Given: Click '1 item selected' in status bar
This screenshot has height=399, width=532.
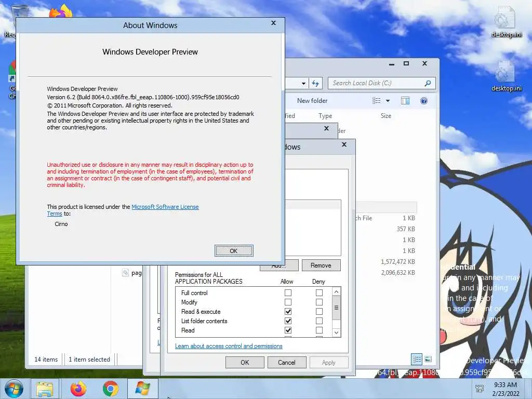Looking at the screenshot, I should (x=89, y=360).
